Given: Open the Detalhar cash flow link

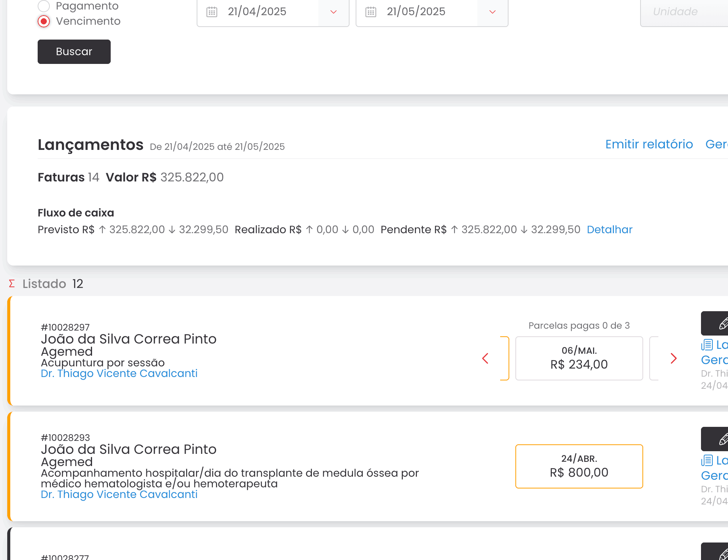Looking at the screenshot, I should coord(610,229).
